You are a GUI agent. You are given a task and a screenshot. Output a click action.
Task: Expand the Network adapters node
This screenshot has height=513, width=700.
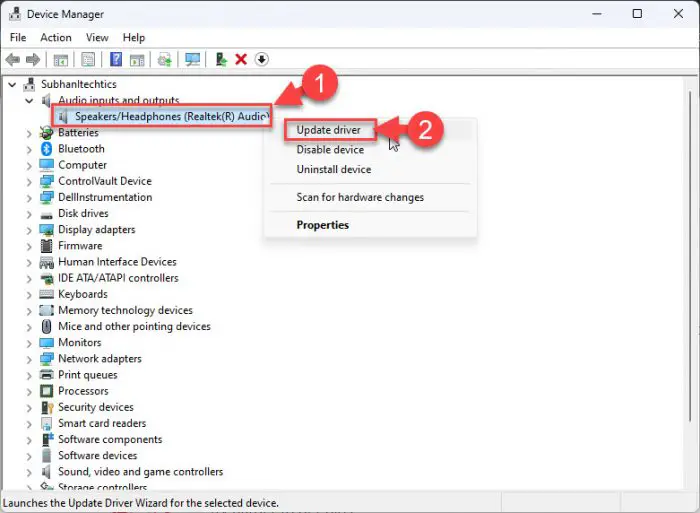(29, 359)
